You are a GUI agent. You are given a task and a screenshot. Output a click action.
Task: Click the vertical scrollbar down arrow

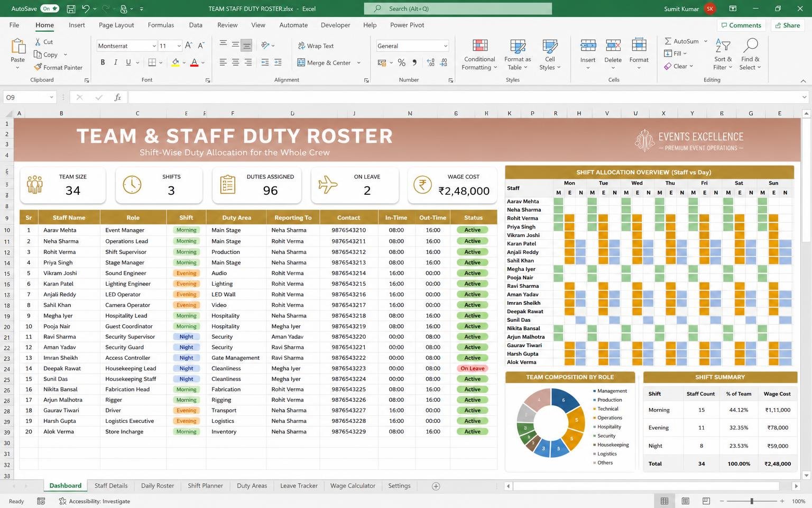click(x=806, y=475)
